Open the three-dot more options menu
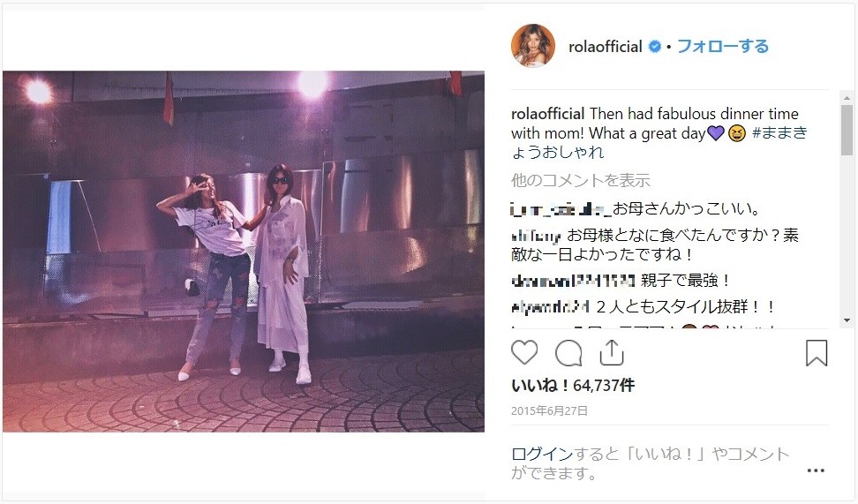The width and height of the screenshot is (858, 504). tap(816, 470)
